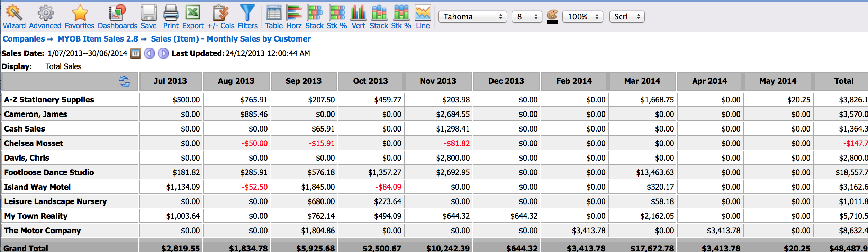Switch to Table view
This screenshot has height=252, width=868.
point(274,17)
